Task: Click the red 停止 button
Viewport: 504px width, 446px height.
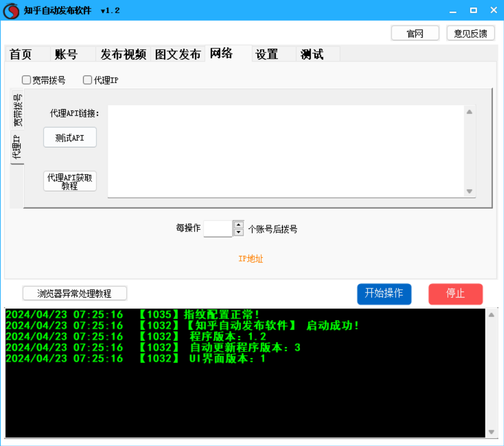Action: coord(456,294)
